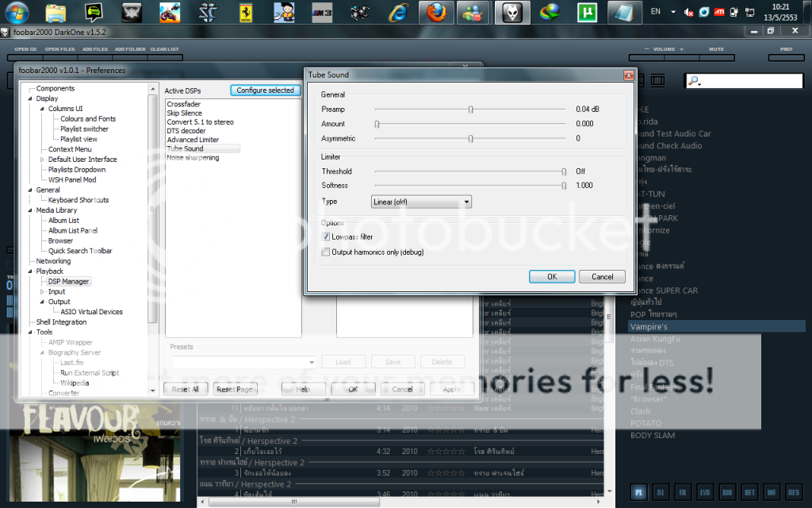The image size is (812, 508).
Task: Click the Amount slider handle
Action: click(377, 124)
